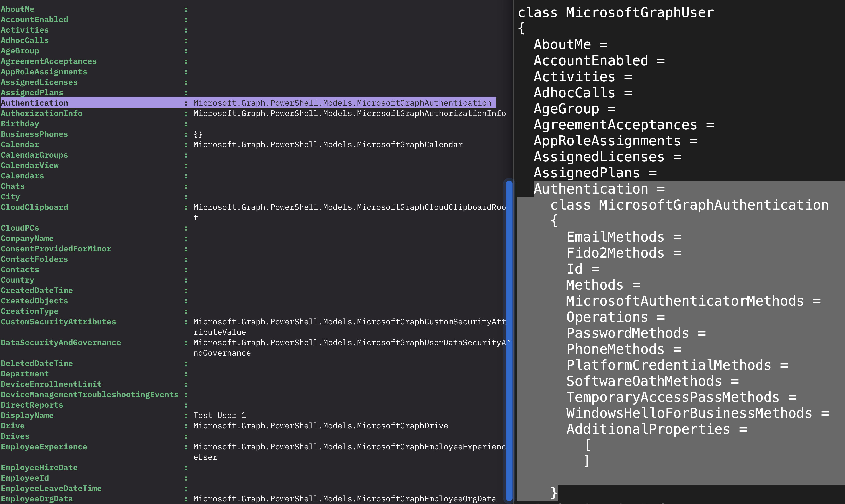This screenshot has height=504, width=845.
Task: Click the class MicrosoftGraphAuthentication line
Action: click(689, 205)
